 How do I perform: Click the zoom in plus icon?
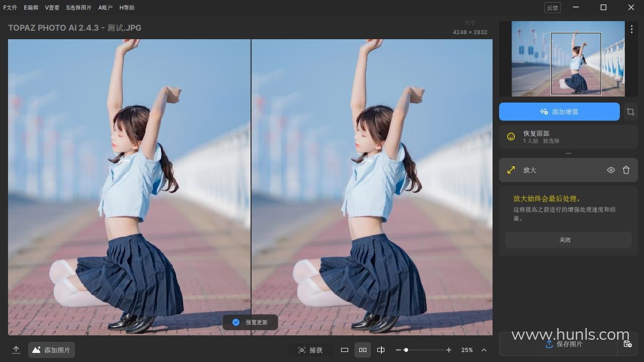[x=449, y=350]
